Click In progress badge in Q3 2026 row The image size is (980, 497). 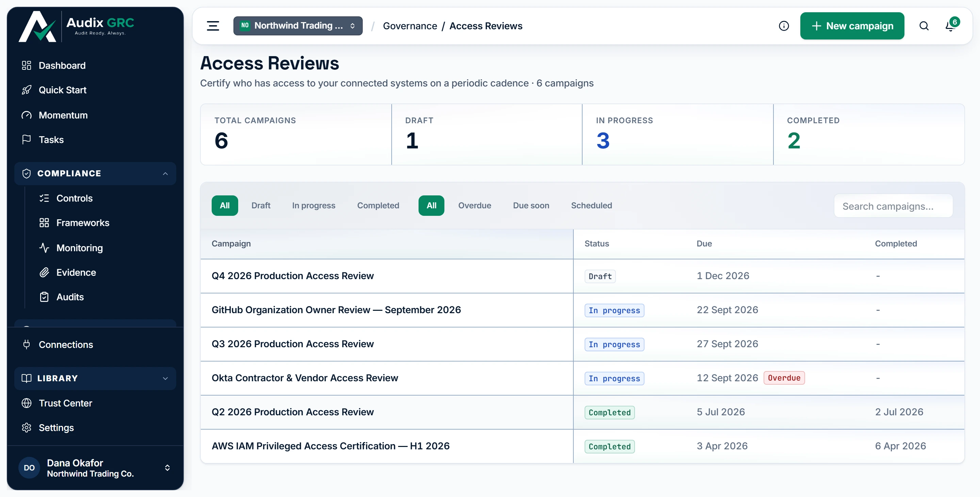[615, 344]
